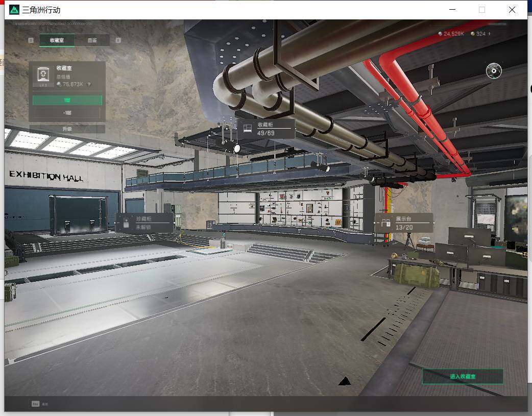The image size is (532, 416).
Task: Click the 24,529K currency balance
Action: (x=453, y=34)
